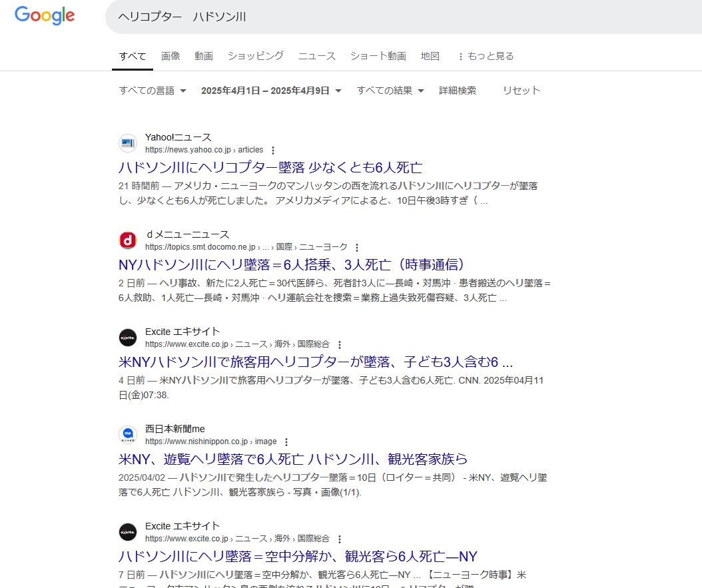Click the Google logo

[45, 16]
